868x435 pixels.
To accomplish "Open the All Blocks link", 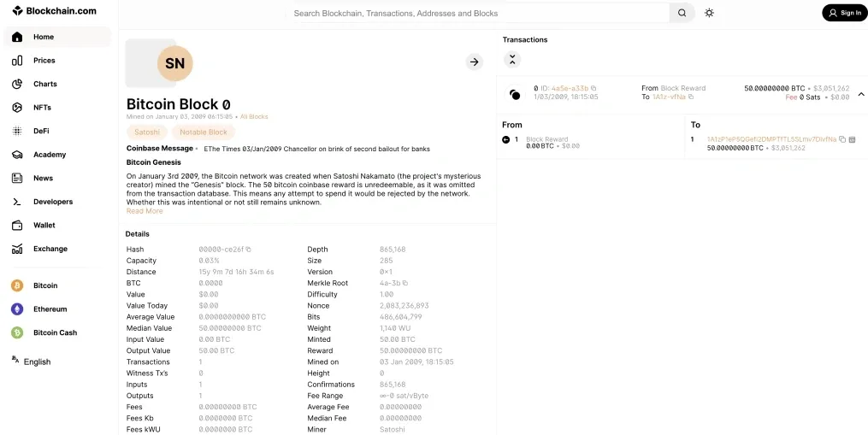I will click(254, 117).
